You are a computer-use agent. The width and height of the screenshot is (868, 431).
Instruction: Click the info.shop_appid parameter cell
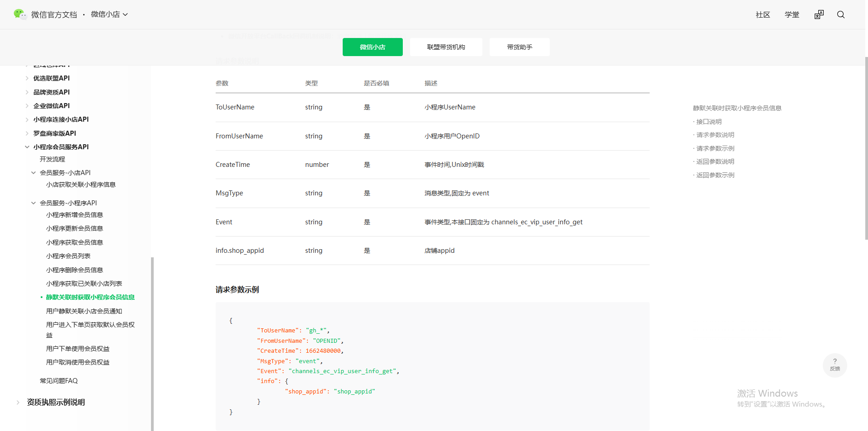coord(240,251)
